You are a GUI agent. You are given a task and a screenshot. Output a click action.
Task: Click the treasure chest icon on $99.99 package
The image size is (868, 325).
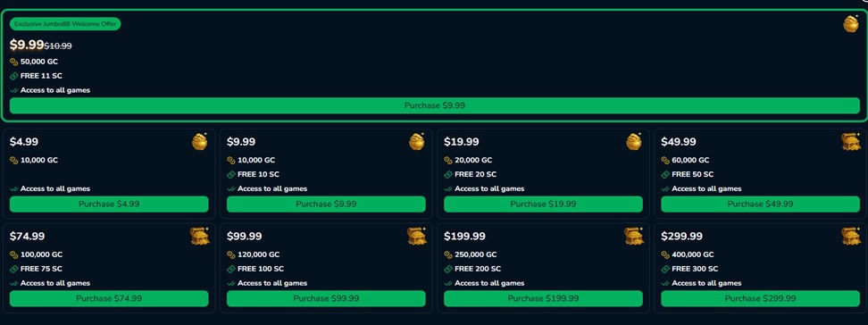point(417,237)
